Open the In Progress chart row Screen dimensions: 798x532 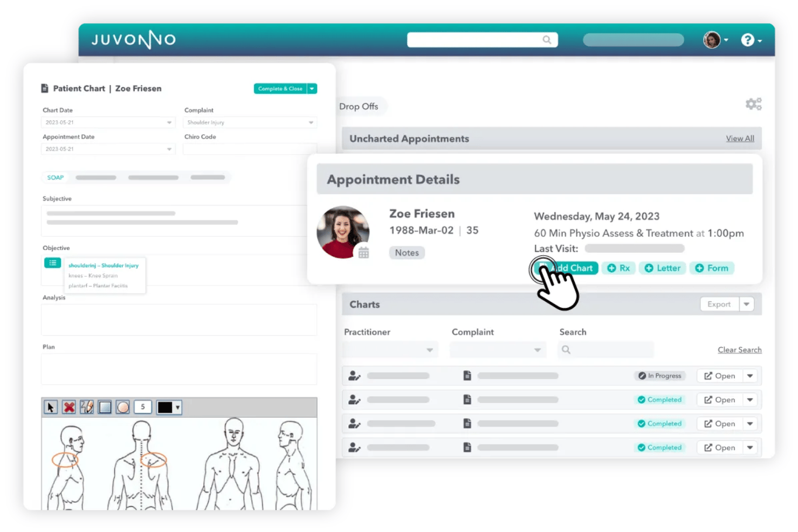[x=720, y=376]
